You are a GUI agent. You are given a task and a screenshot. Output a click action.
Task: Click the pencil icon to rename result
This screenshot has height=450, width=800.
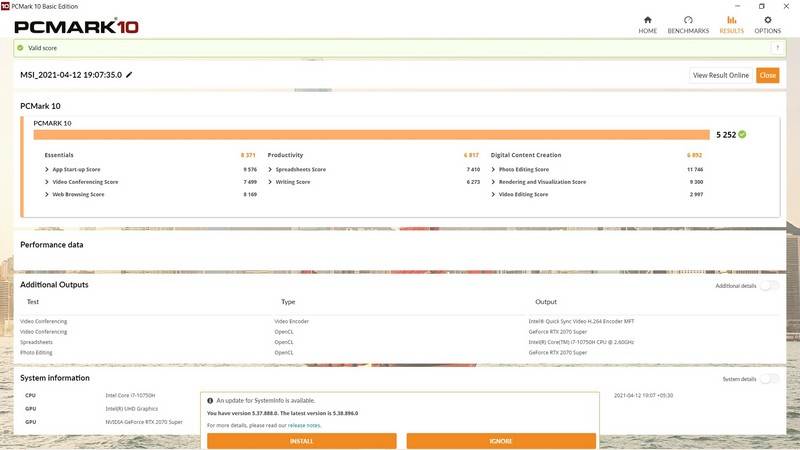pyautogui.click(x=129, y=75)
